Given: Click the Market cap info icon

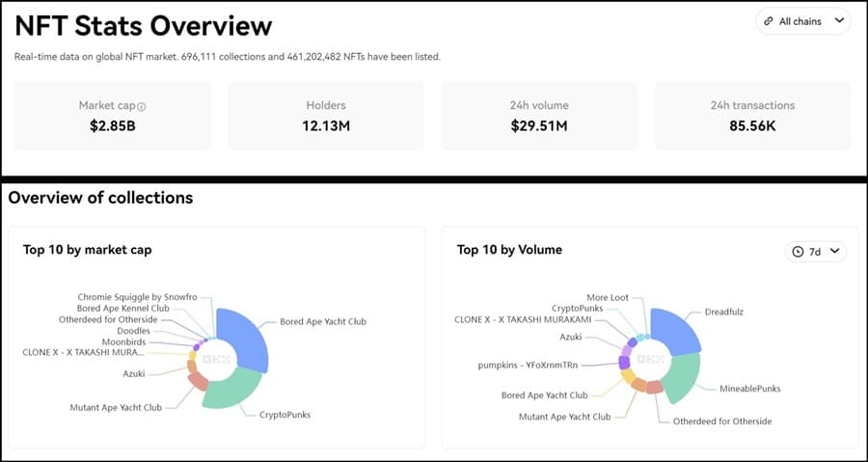Looking at the screenshot, I should point(142,106).
